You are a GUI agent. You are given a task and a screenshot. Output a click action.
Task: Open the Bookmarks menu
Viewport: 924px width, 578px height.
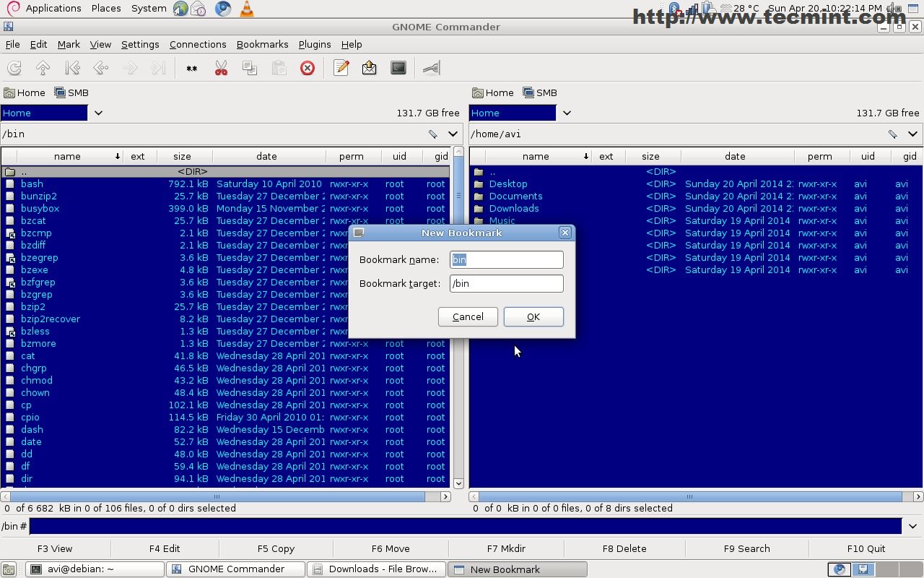(x=262, y=44)
